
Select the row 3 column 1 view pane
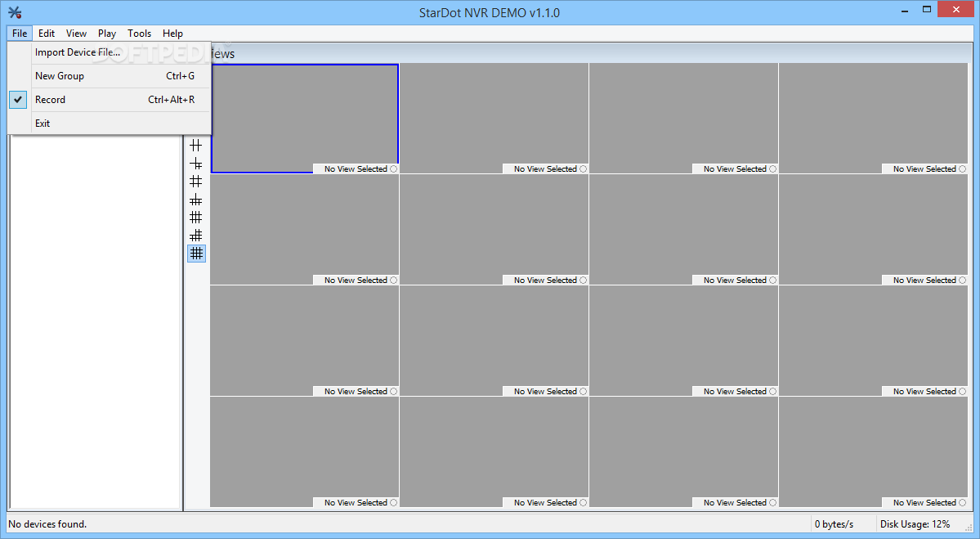[304, 341]
